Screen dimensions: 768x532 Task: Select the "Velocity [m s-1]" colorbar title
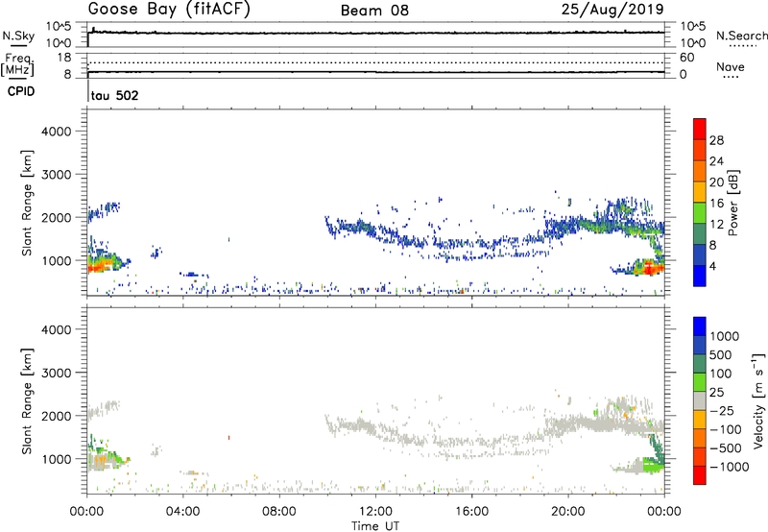tap(759, 400)
